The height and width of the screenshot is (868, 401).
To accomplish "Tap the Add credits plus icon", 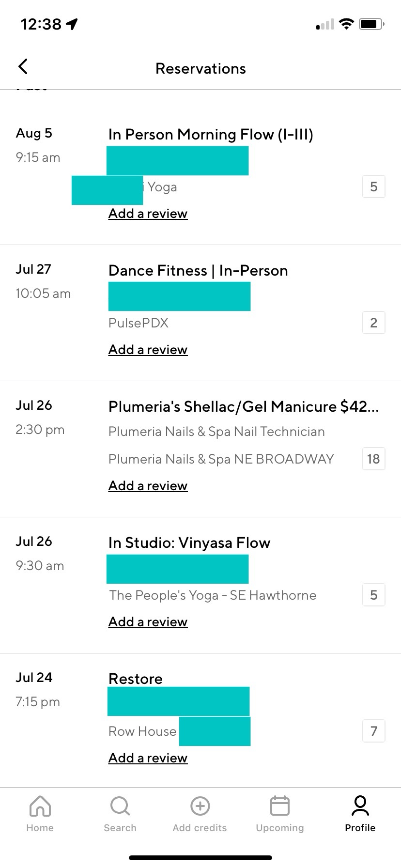I will coord(200,806).
